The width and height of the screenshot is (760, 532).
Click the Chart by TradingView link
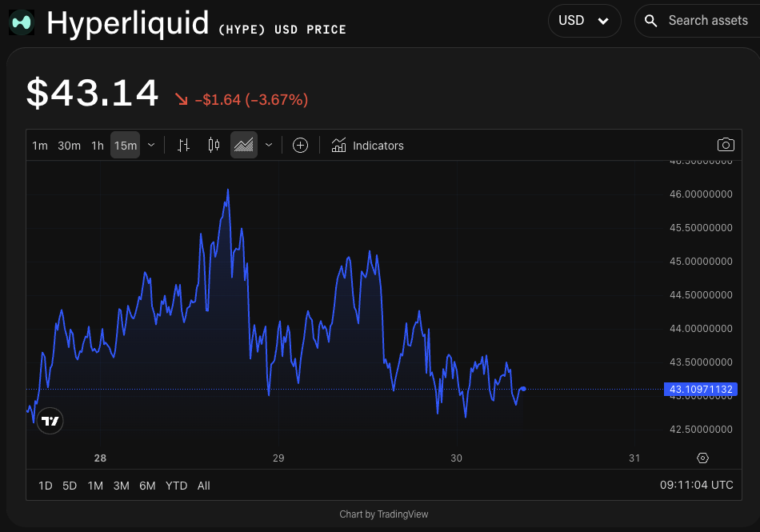coord(384,514)
